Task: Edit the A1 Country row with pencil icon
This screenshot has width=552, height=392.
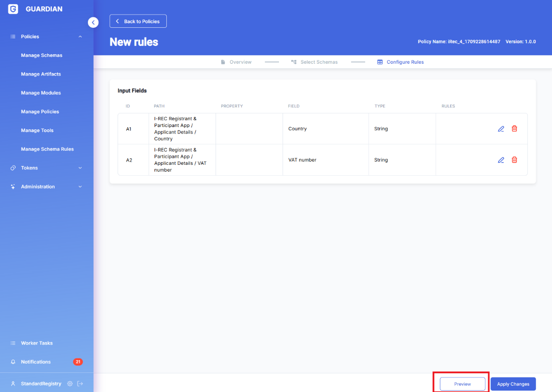Action: (501, 129)
